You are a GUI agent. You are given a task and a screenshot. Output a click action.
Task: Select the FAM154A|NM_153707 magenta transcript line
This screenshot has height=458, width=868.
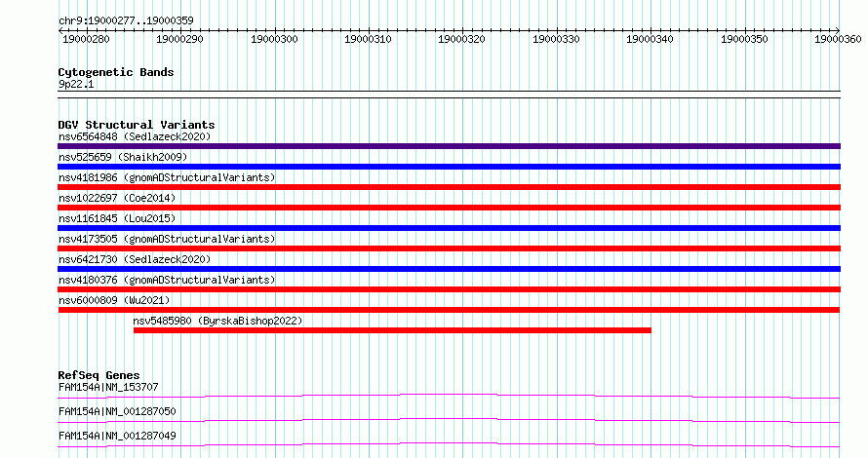pyautogui.click(x=449, y=396)
